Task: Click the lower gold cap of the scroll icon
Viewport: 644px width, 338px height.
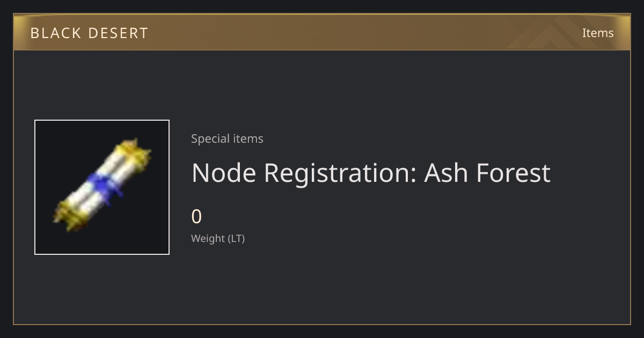Action: (70, 215)
